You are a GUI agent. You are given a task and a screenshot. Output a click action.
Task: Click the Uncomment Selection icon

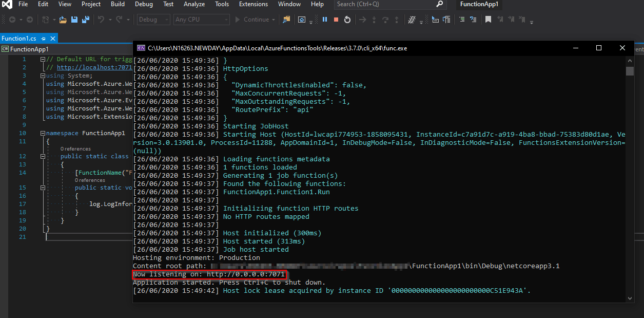point(473,20)
